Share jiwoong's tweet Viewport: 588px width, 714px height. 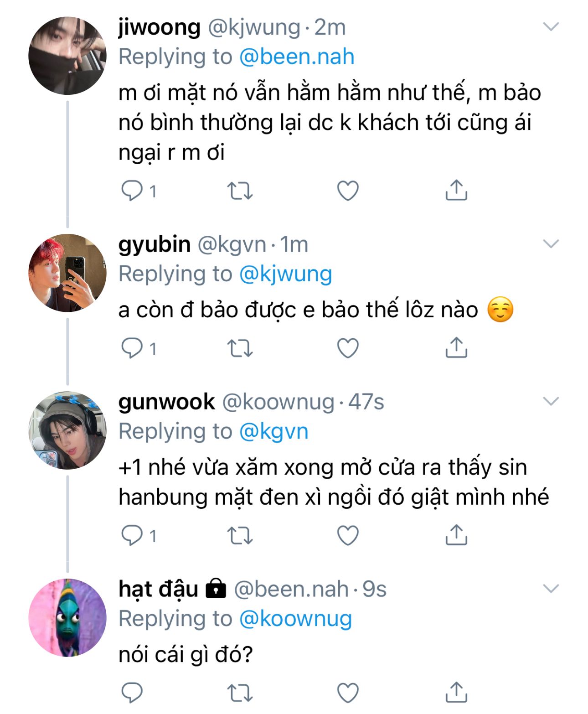[456, 190]
